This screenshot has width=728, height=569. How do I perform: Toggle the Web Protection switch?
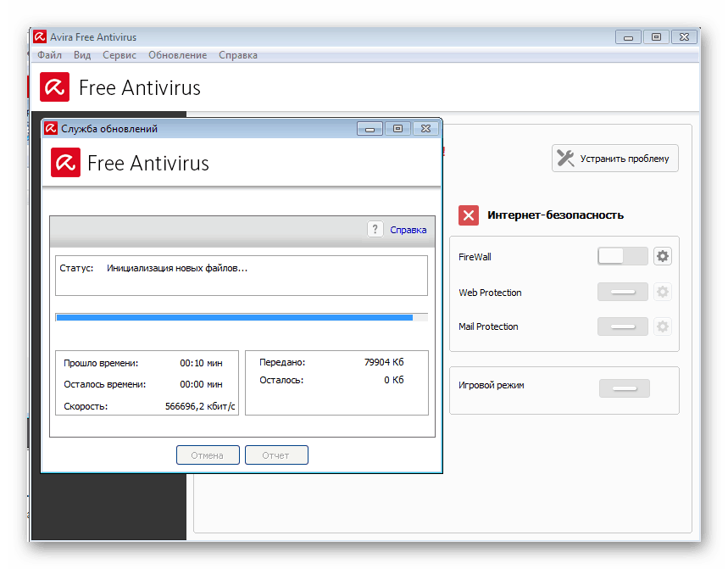622,292
